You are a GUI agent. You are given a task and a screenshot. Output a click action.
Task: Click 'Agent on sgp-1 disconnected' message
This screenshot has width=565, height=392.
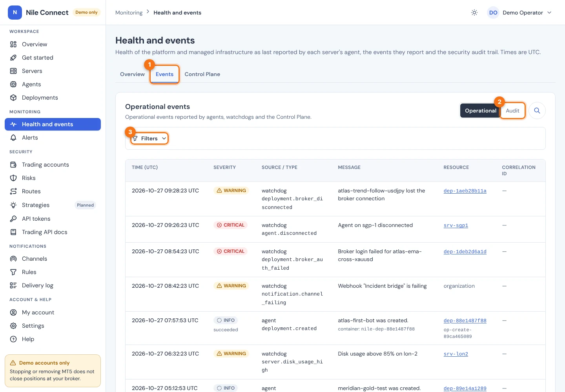tap(375, 225)
